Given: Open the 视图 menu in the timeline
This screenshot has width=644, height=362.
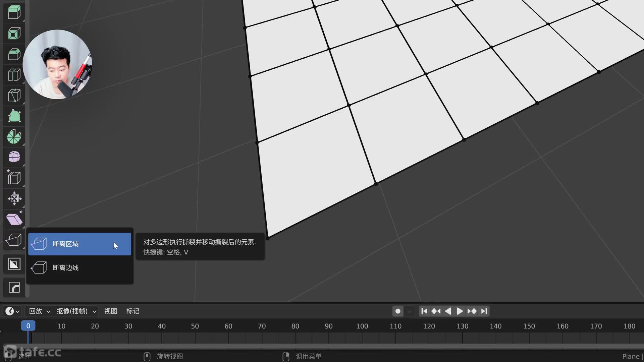Looking at the screenshot, I should click(x=110, y=311).
